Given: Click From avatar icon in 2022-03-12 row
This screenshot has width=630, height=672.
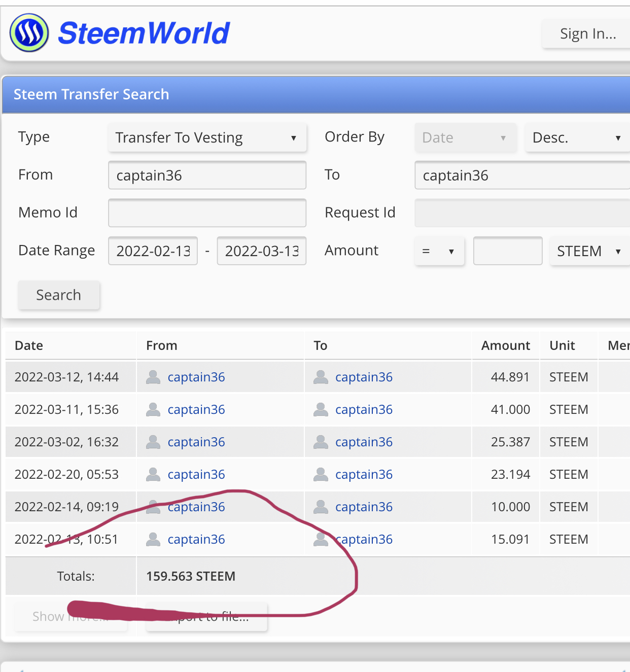Looking at the screenshot, I should coord(153,377).
